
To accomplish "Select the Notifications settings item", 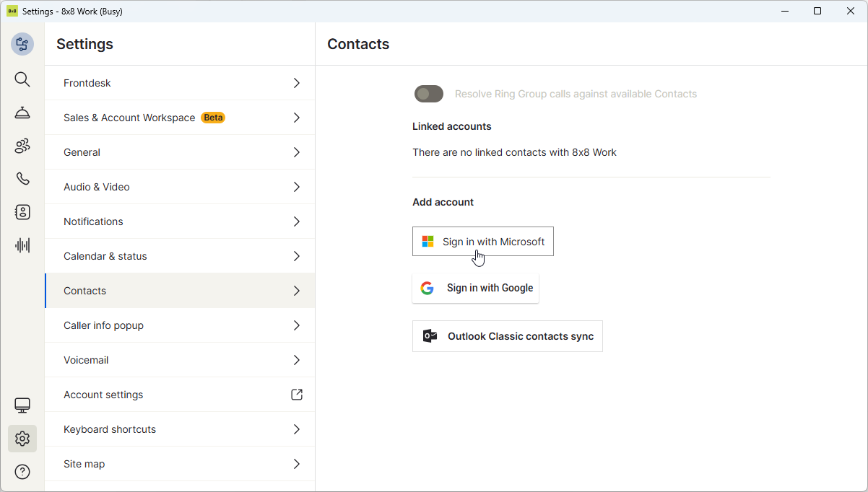I will tap(93, 221).
